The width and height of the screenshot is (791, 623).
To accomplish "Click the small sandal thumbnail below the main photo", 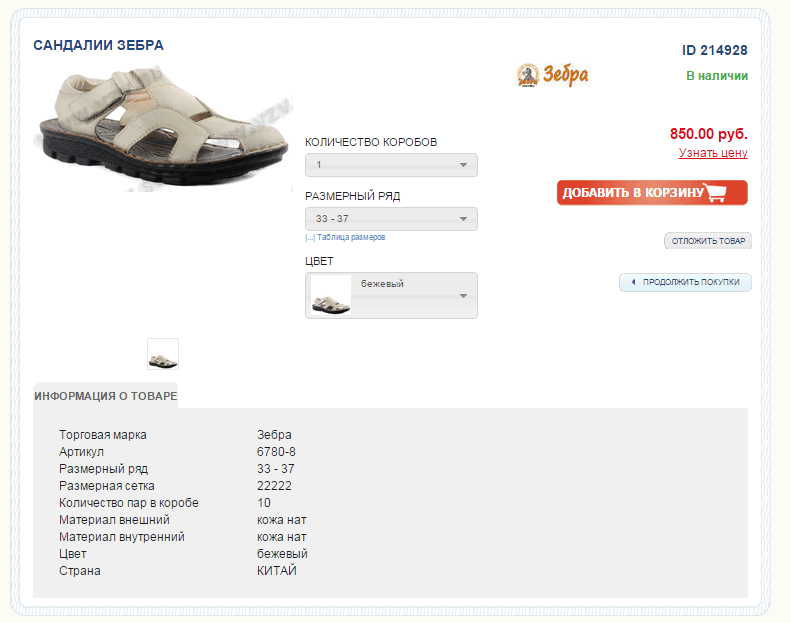I will pos(163,354).
